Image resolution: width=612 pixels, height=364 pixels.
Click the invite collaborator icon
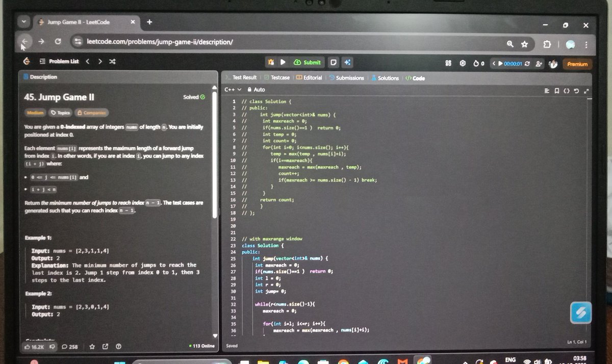(x=539, y=64)
